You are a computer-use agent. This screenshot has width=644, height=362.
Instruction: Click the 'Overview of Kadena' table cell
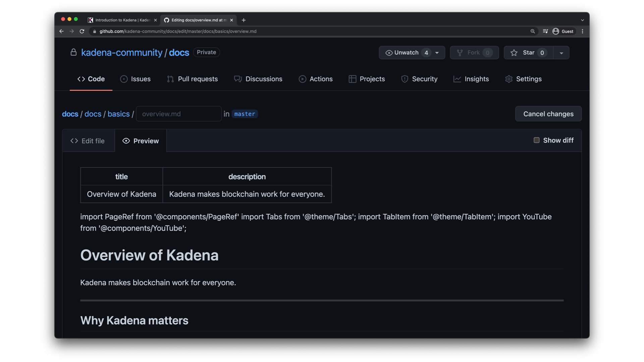click(121, 194)
